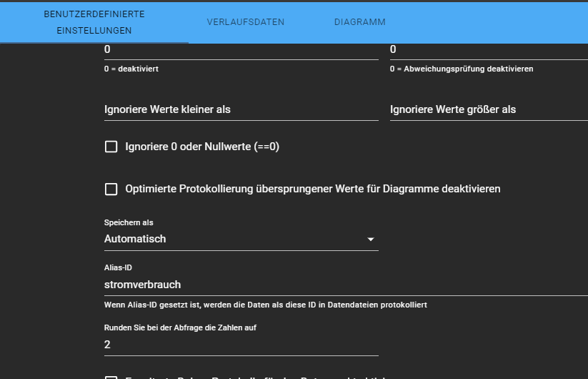Click the field above '0 = deaktiviert'
The width and height of the screenshot is (588, 379).
(x=241, y=50)
